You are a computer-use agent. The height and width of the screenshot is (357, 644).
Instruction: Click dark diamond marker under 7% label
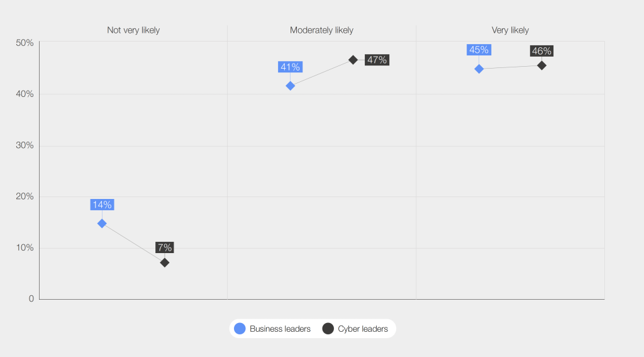click(164, 263)
